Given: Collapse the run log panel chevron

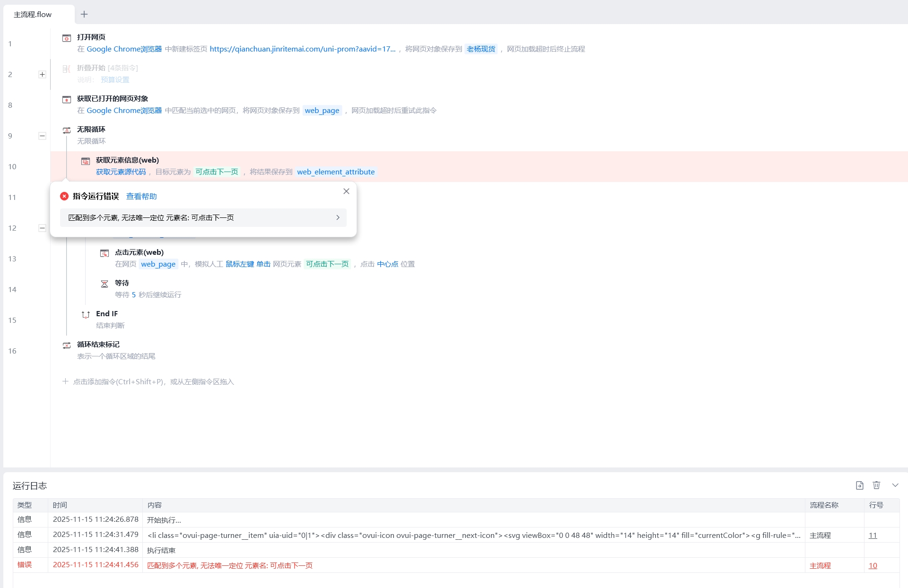Looking at the screenshot, I should point(895,485).
